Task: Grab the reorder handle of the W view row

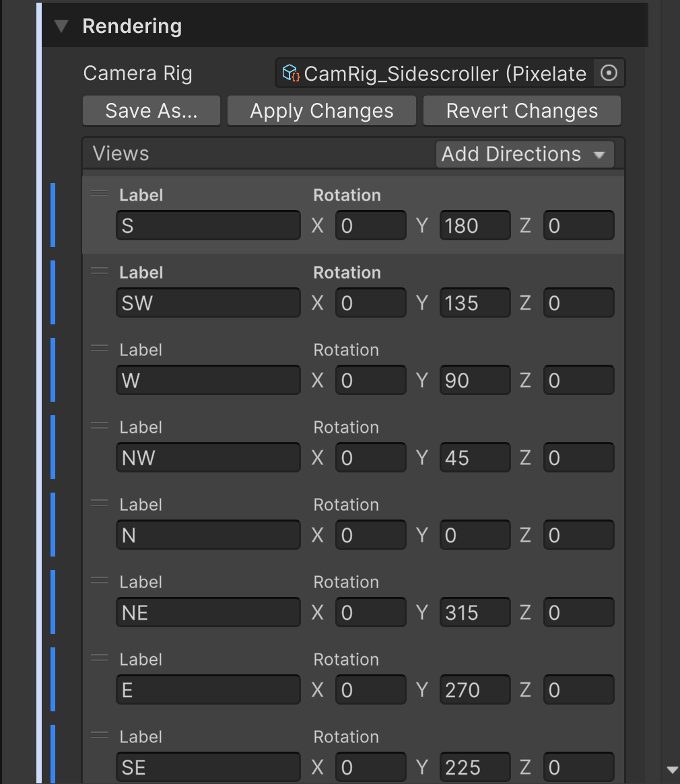Action: tap(99, 349)
